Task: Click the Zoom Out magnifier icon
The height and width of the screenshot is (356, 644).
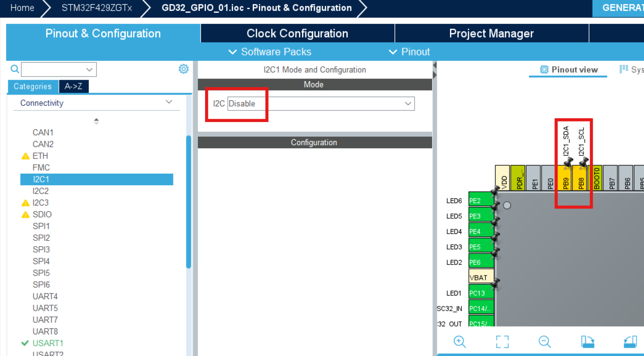Action: pos(545,342)
